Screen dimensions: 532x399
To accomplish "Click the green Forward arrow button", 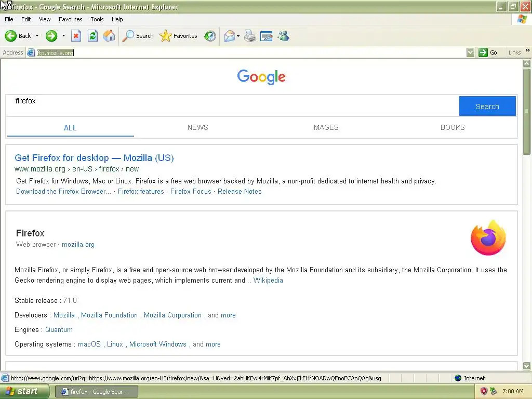I will (x=51, y=36).
